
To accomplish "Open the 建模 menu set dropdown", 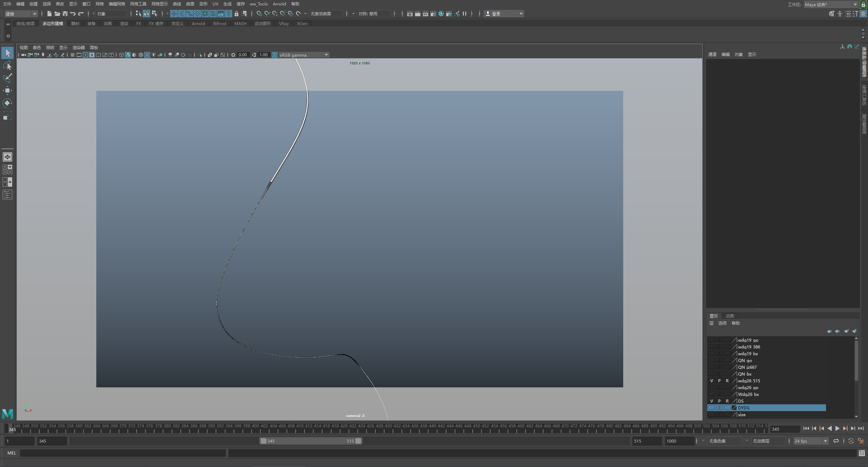I will (x=21, y=14).
